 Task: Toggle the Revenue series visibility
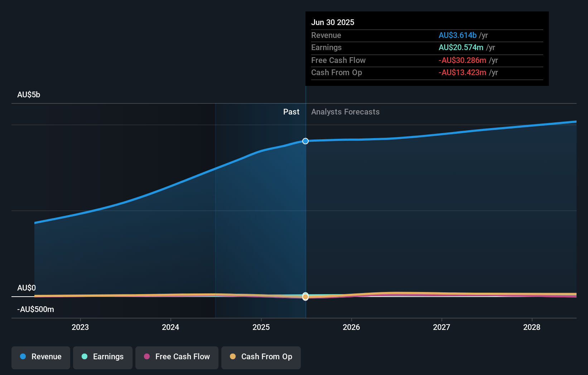(x=40, y=357)
